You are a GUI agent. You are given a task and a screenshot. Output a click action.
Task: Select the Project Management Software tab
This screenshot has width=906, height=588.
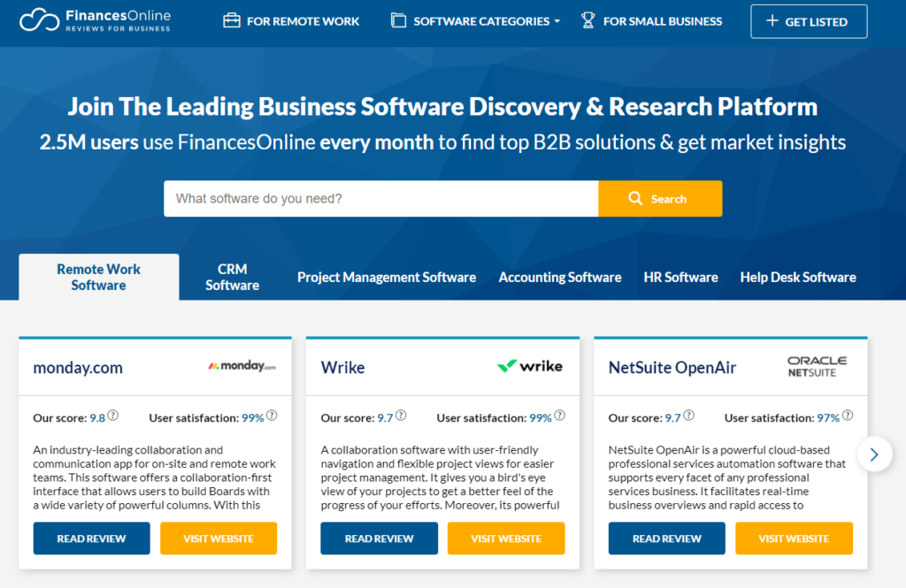click(387, 278)
